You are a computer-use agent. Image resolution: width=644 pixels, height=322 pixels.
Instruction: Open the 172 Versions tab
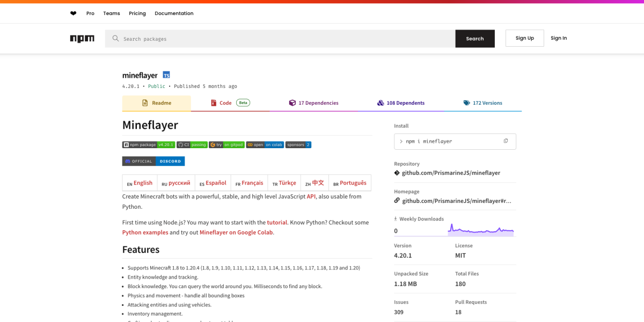(483, 103)
